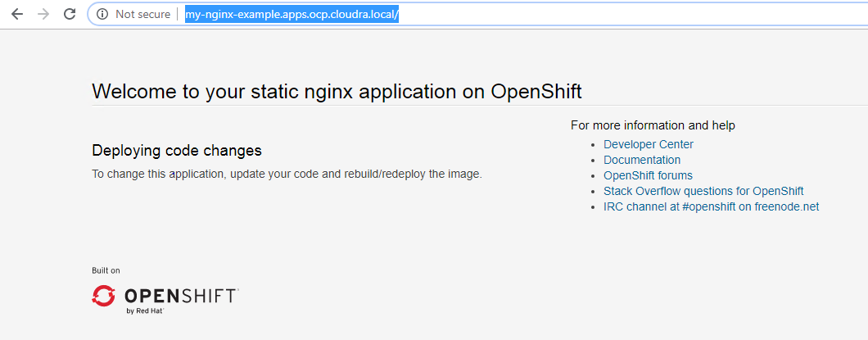Viewport: 868px width, 340px height.
Task: Click the 'To change this application' paragraph
Action: click(x=287, y=175)
